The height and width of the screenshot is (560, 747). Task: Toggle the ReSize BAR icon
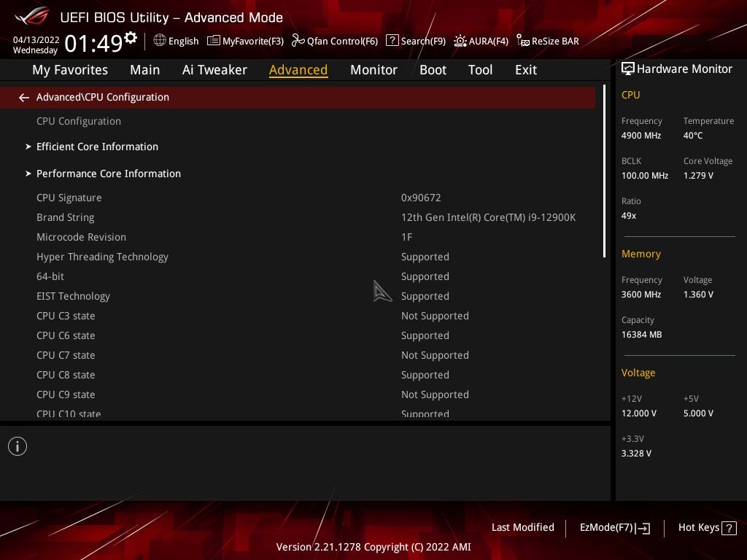click(523, 41)
